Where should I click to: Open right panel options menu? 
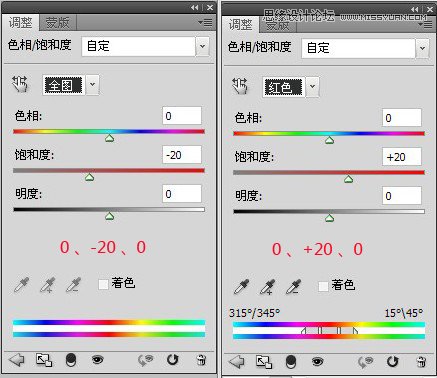[x=425, y=25]
